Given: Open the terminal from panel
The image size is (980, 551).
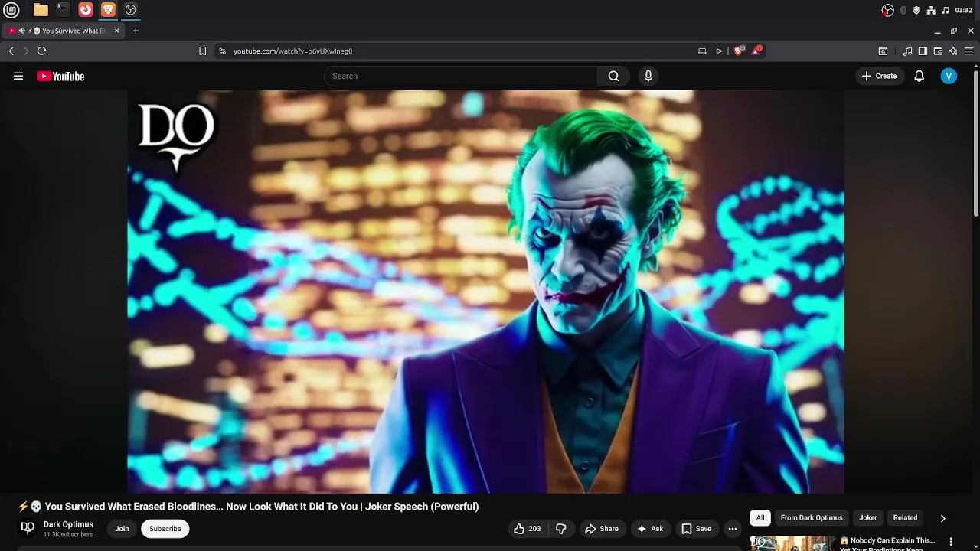Looking at the screenshot, I should [x=63, y=10].
